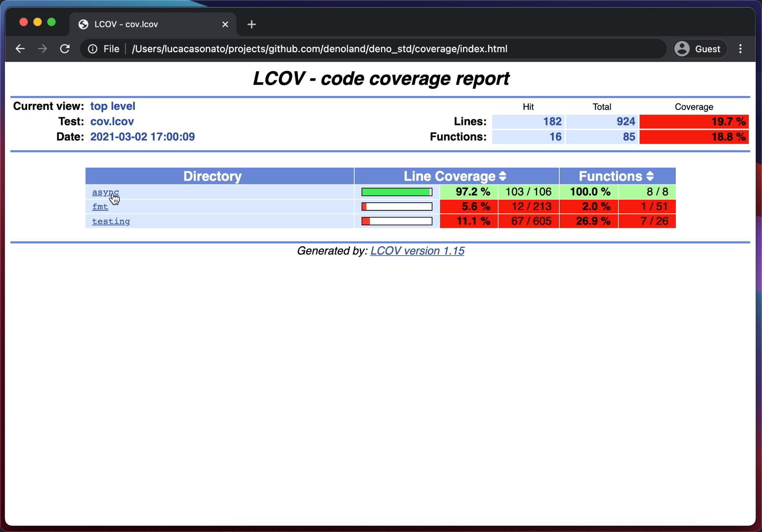Screen dimensions: 762x532
Task: Sort by Line Coverage arrows
Action: [x=503, y=176]
